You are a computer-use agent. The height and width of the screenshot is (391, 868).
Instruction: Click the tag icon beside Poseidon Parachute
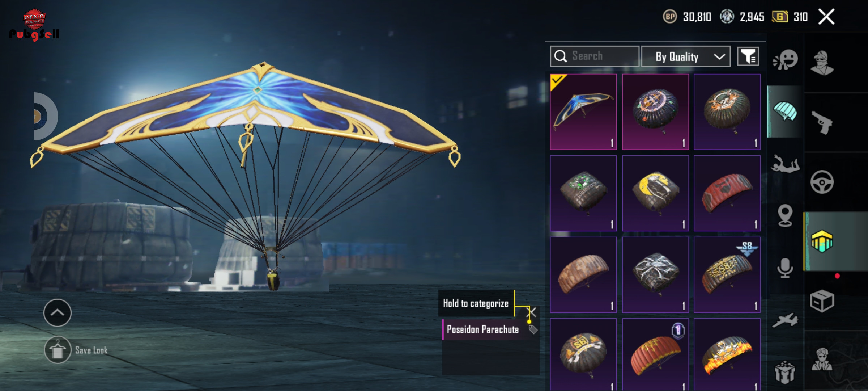[x=533, y=329]
